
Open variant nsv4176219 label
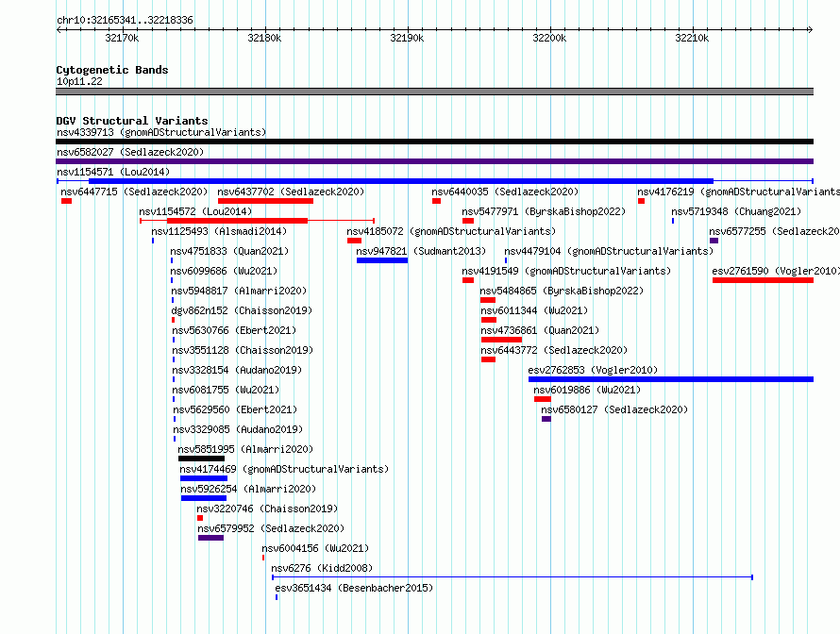738,192
